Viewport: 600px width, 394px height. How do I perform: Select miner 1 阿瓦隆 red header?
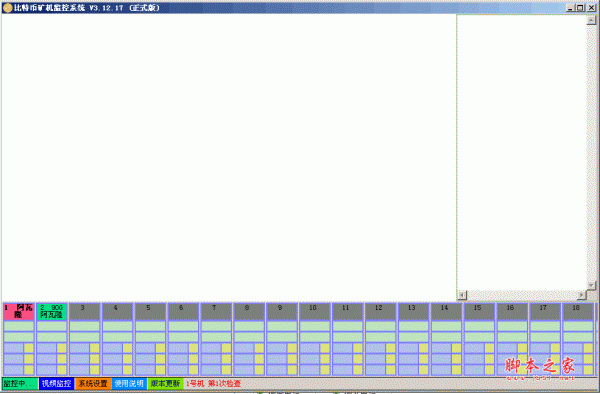[x=19, y=312]
